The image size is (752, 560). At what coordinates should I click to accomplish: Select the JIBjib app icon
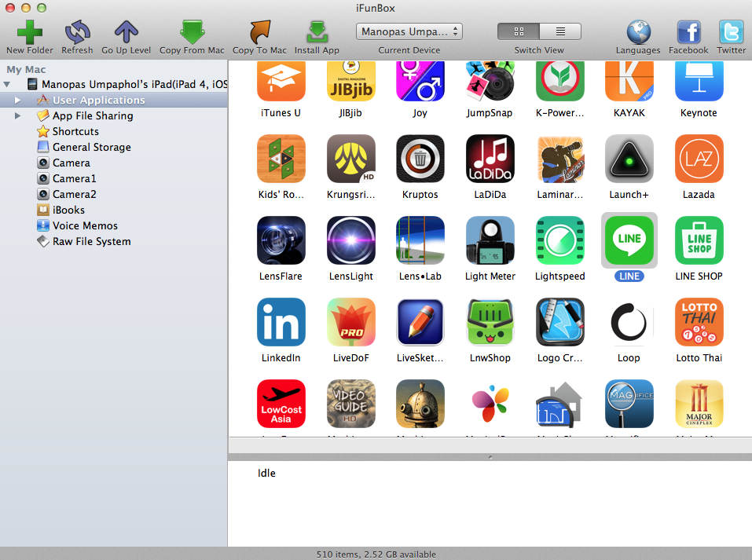pos(350,81)
